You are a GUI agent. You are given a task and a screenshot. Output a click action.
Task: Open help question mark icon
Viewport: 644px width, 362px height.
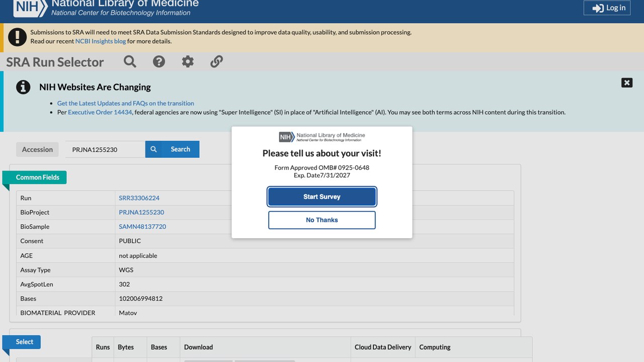(159, 62)
